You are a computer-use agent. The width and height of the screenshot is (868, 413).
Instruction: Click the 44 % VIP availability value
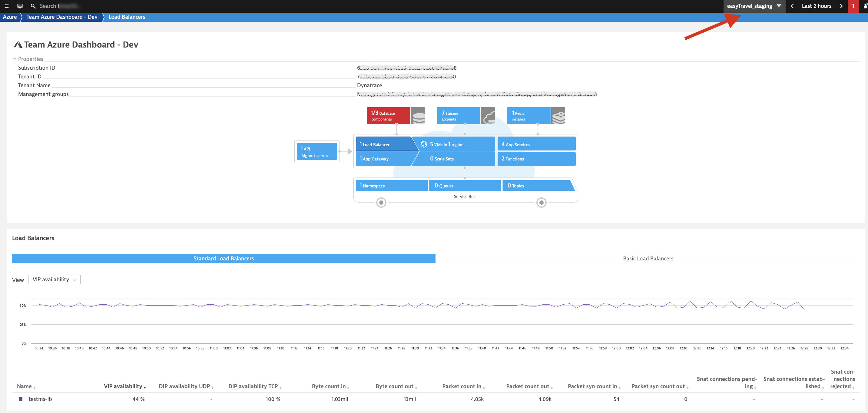coord(138,399)
